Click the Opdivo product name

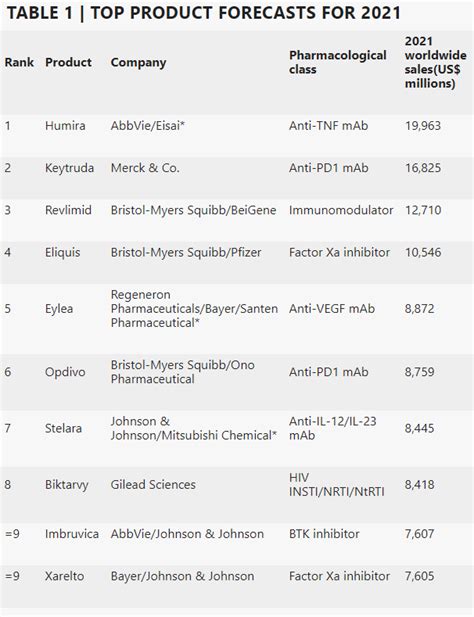[x=65, y=372]
